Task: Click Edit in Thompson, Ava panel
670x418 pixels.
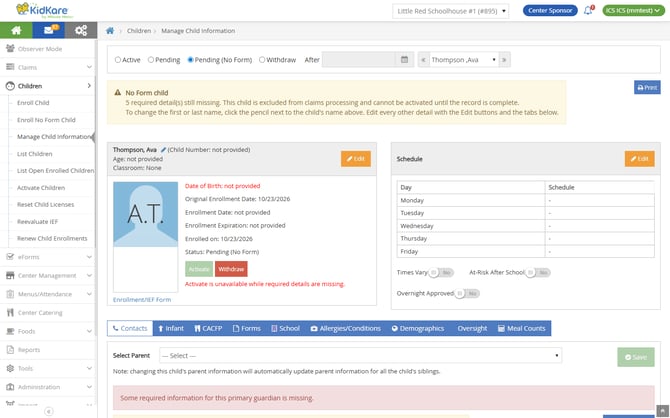Action: click(356, 159)
